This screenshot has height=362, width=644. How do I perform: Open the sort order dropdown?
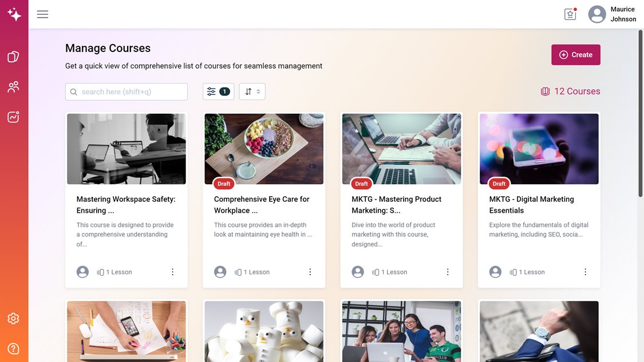[x=252, y=92]
